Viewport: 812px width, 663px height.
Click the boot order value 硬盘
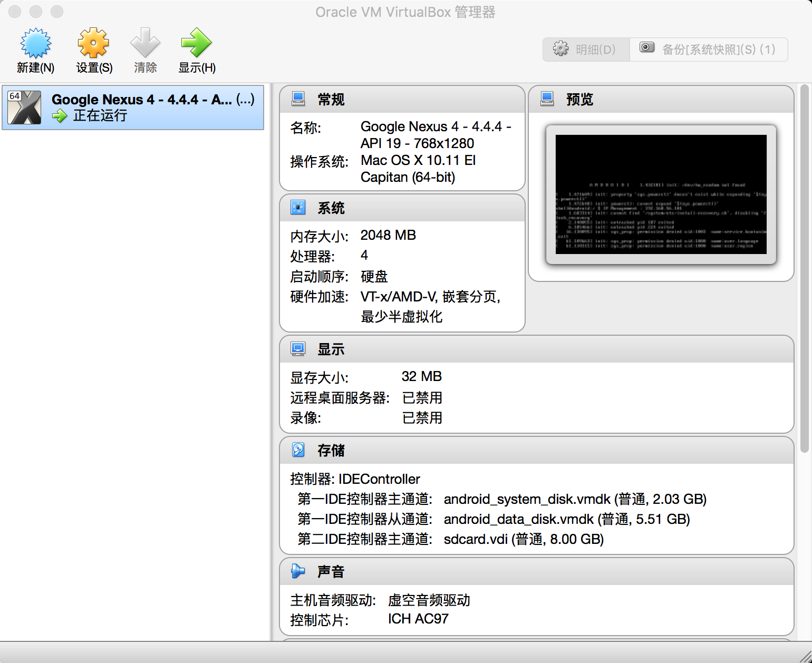pyautogui.click(x=374, y=276)
